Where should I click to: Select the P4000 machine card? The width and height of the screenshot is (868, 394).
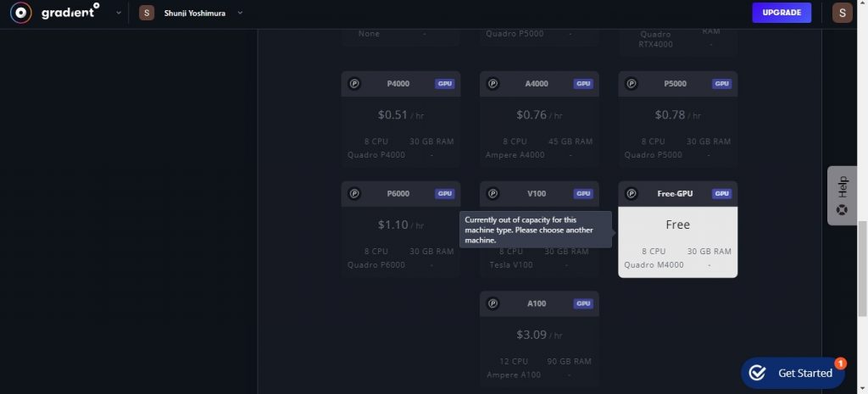[401, 119]
